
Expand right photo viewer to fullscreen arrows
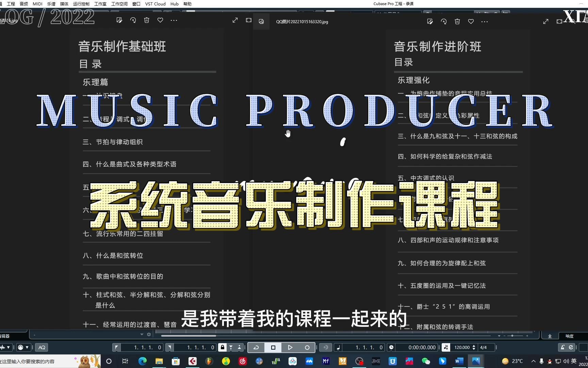[x=546, y=21]
